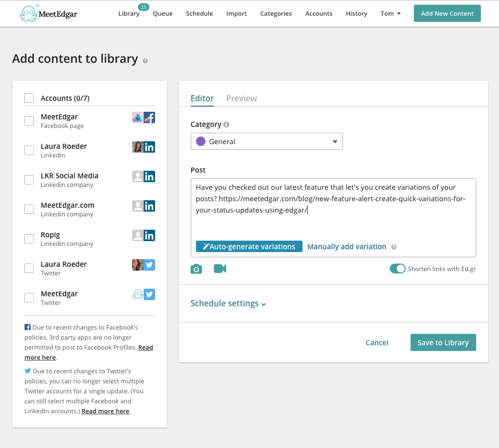Click the video camera icon
This screenshot has width=499, height=448.
pyautogui.click(x=220, y=269)
